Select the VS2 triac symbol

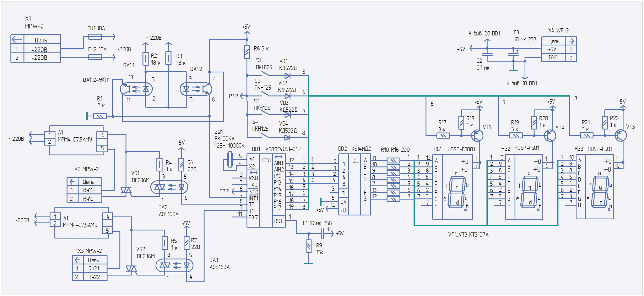click(131, 269)
